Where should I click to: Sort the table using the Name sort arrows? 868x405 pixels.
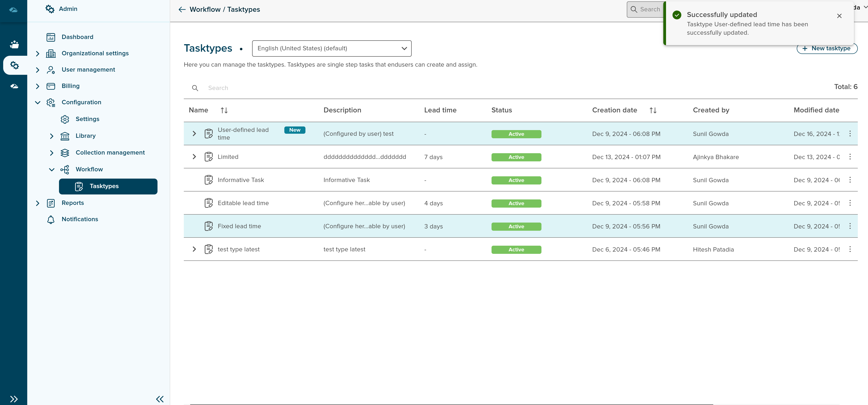coord(224,110)
